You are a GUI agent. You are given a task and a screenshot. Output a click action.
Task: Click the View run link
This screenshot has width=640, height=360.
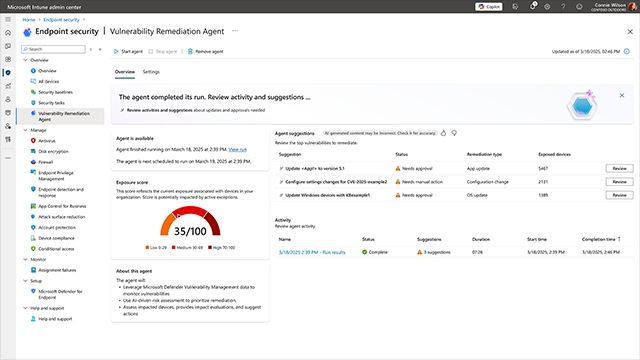238,150
